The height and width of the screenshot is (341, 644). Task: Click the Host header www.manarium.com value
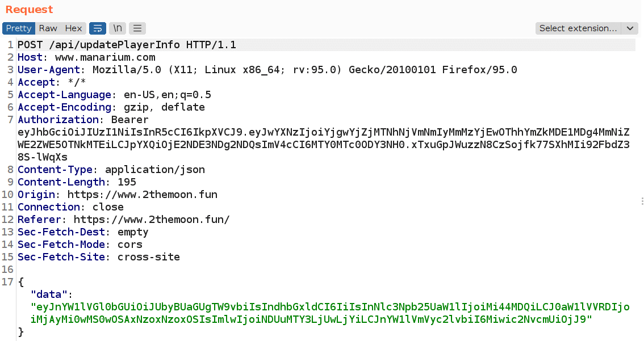[105, 57]
